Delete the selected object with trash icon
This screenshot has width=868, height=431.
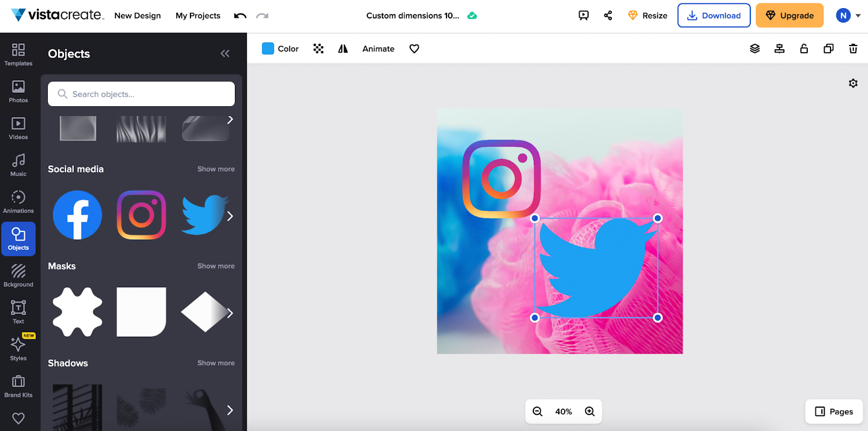coord(853,49)
